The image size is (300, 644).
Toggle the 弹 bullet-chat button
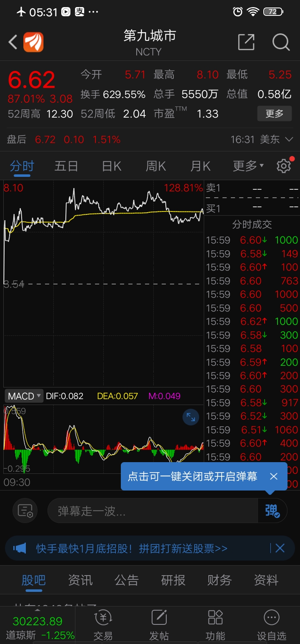click(272, 511)
